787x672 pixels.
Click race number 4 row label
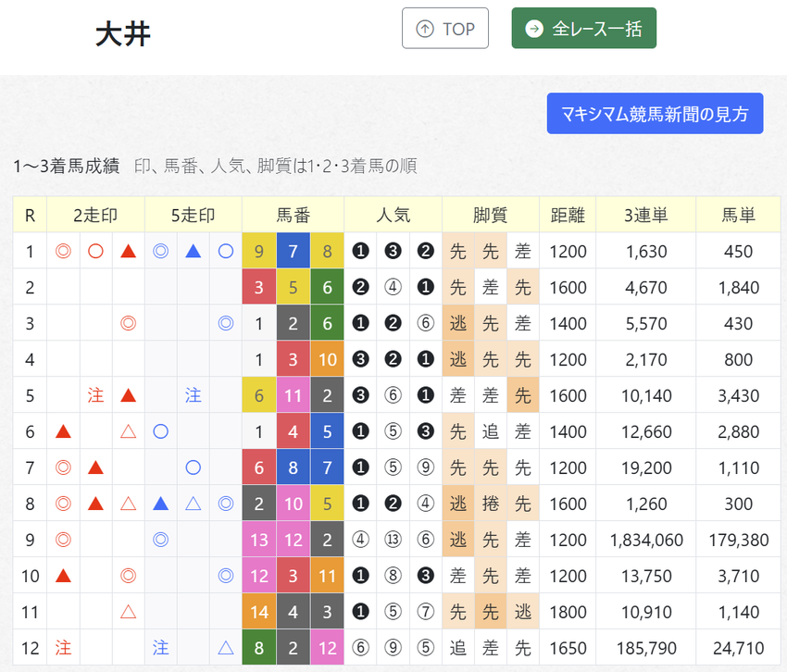coord(31,360)
